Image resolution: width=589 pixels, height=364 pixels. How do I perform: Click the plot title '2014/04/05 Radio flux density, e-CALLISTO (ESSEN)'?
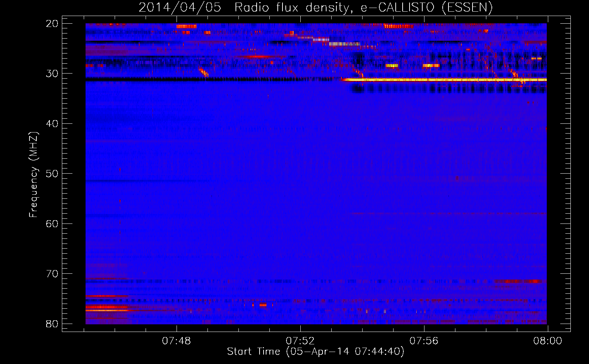316,7
